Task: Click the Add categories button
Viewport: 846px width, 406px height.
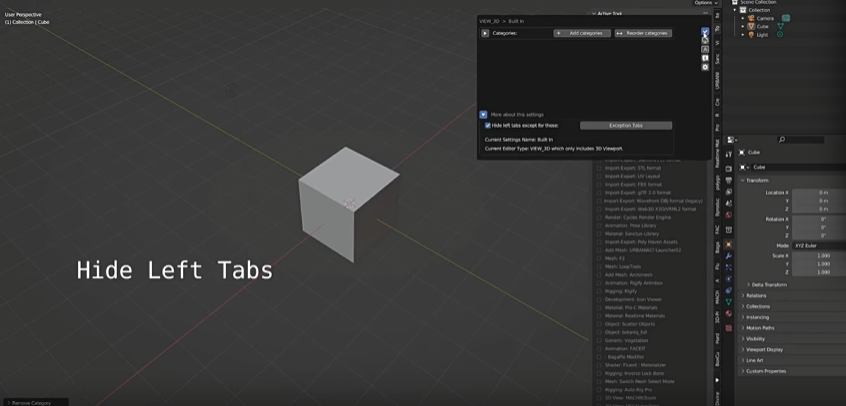Action: click(582, 33)
